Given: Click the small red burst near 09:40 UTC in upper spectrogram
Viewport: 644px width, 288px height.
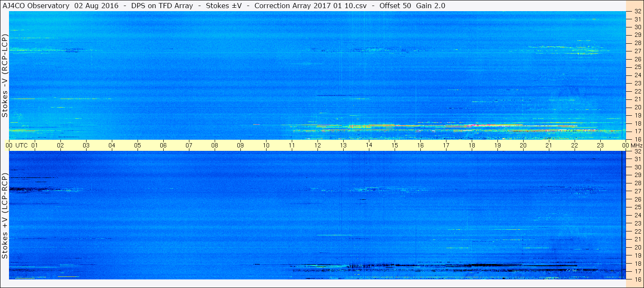Looking at the screenshot, I should coord(256,125).
